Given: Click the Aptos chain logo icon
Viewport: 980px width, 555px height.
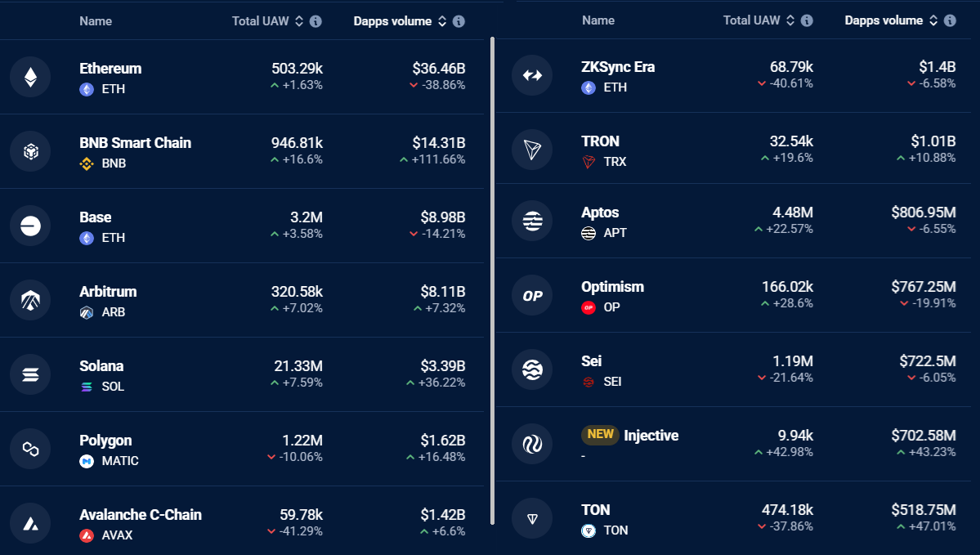Looking at the screenshot, I should tap(534, 221).
